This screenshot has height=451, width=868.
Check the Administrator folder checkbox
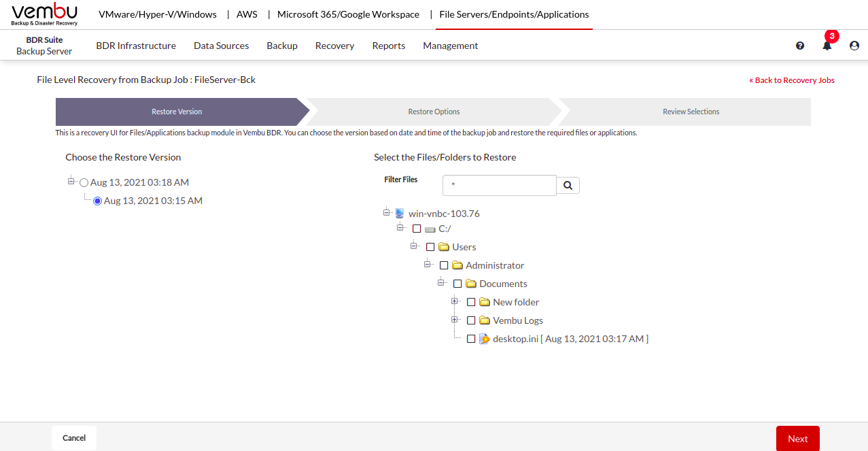[x=444, y=265]
